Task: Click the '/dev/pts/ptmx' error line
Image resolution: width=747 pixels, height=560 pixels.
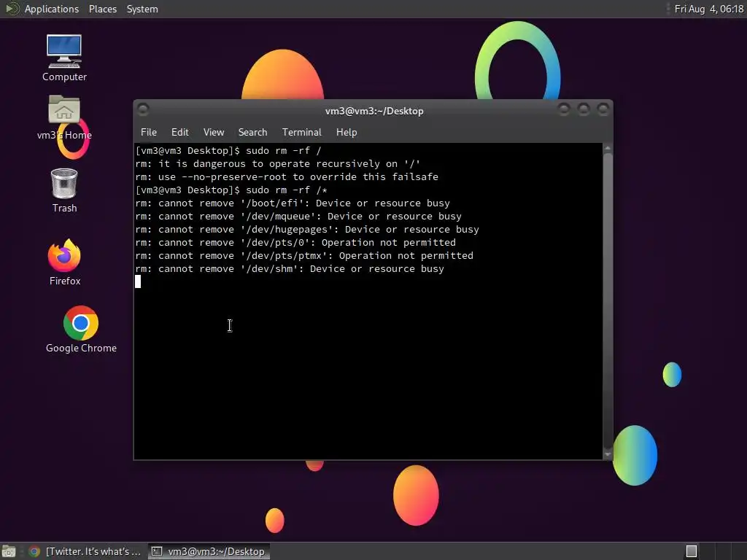Action: tap(304, 256)
